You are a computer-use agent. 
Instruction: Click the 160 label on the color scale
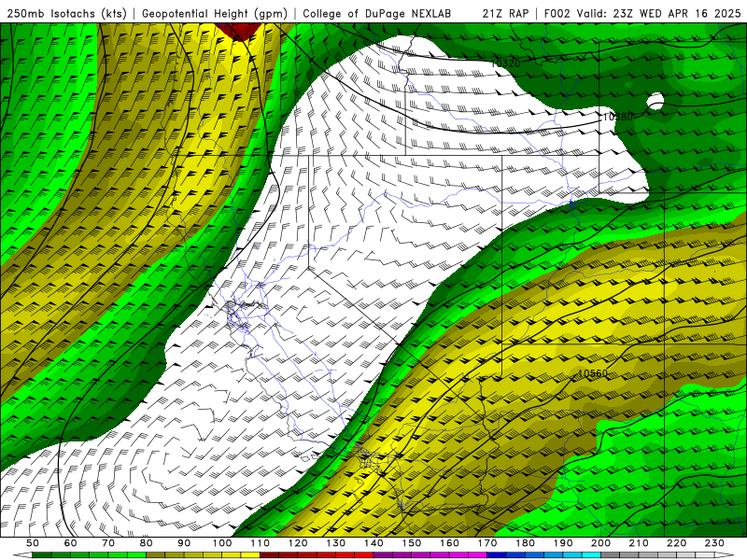coord(449,543)
